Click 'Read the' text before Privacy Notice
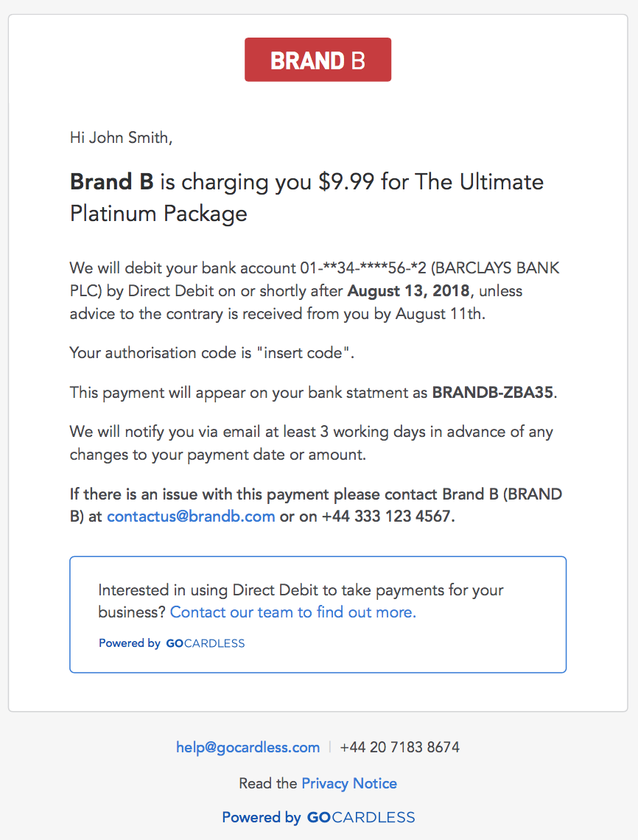638x840 pixels. 268,783
